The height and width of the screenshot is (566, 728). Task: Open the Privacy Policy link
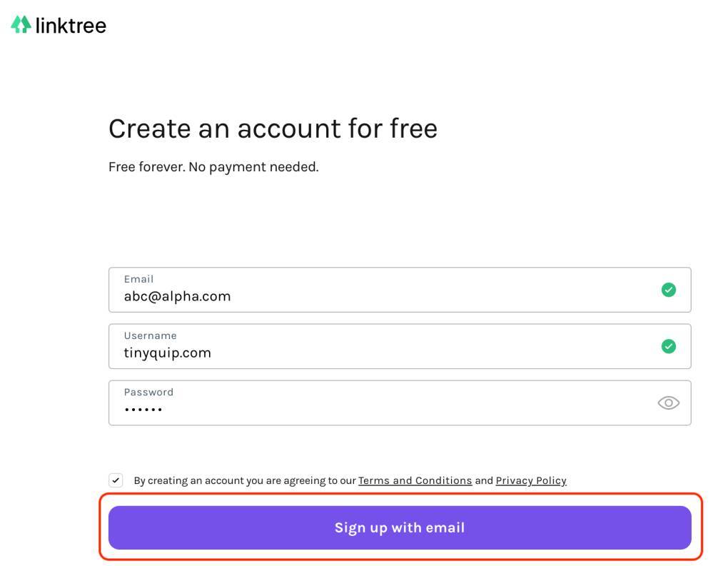pos(531,480)
